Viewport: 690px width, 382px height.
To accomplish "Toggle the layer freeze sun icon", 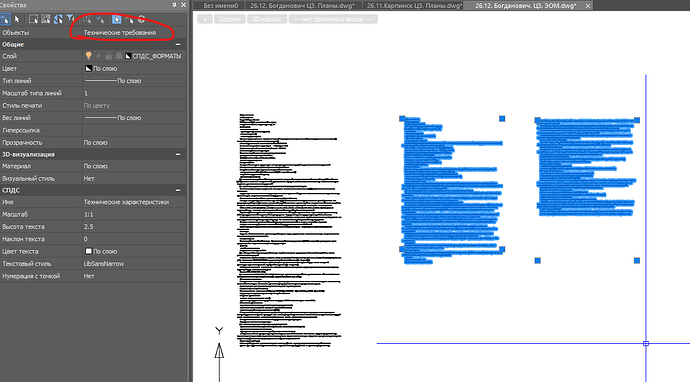I will [99, 56].
